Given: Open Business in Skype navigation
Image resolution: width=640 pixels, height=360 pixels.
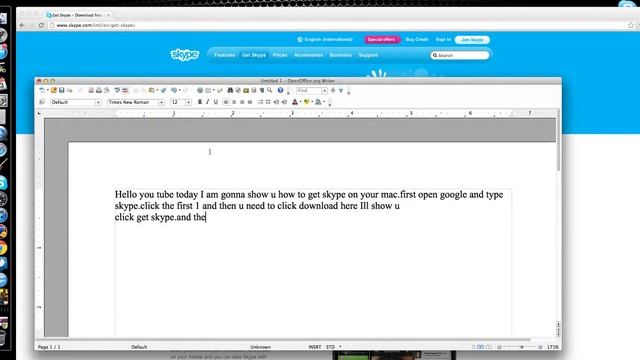Looking at the screenshot, I should (x=340, y=55).
